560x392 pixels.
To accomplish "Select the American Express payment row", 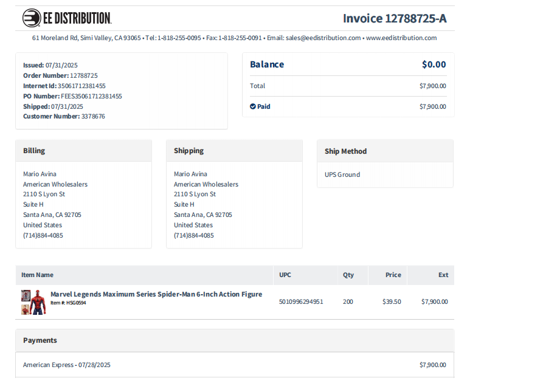I will [235, 365].
